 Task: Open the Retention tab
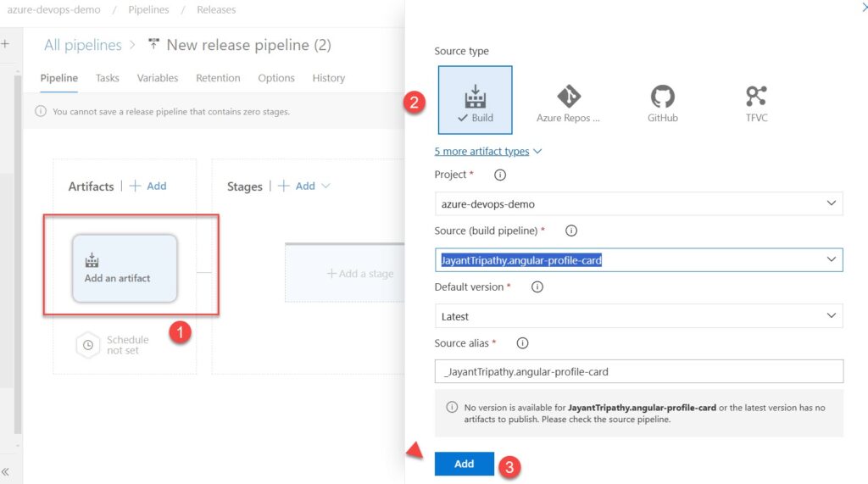pos(218,78)
